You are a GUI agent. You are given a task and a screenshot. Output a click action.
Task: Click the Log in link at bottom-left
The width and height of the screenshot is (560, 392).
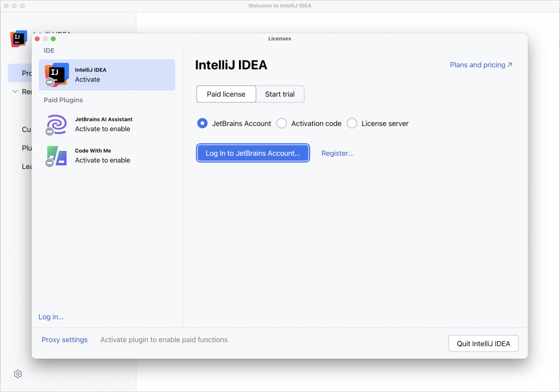tap(51, 317)
